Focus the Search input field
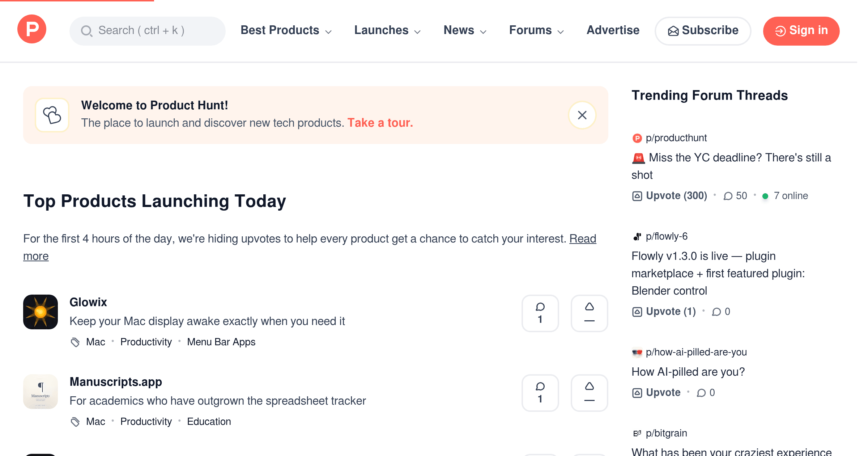 (148, 31)
